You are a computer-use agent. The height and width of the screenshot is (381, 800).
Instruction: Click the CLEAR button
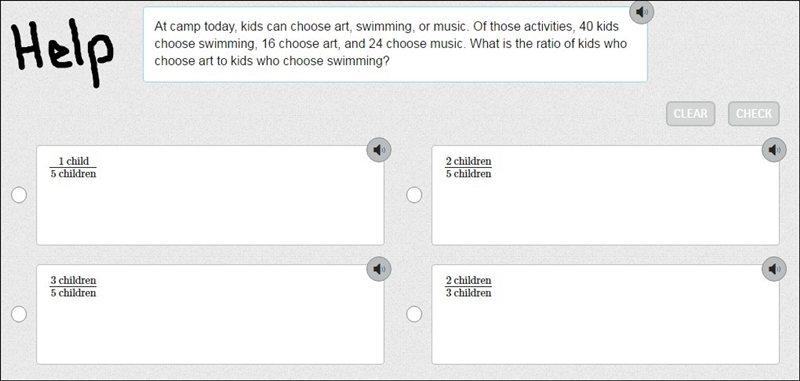(x=690, y=114)
